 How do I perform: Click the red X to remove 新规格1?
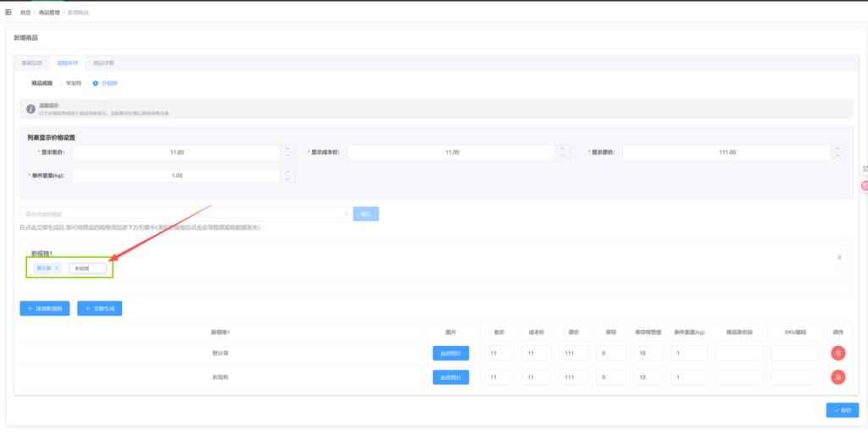(x=839, y=257)
